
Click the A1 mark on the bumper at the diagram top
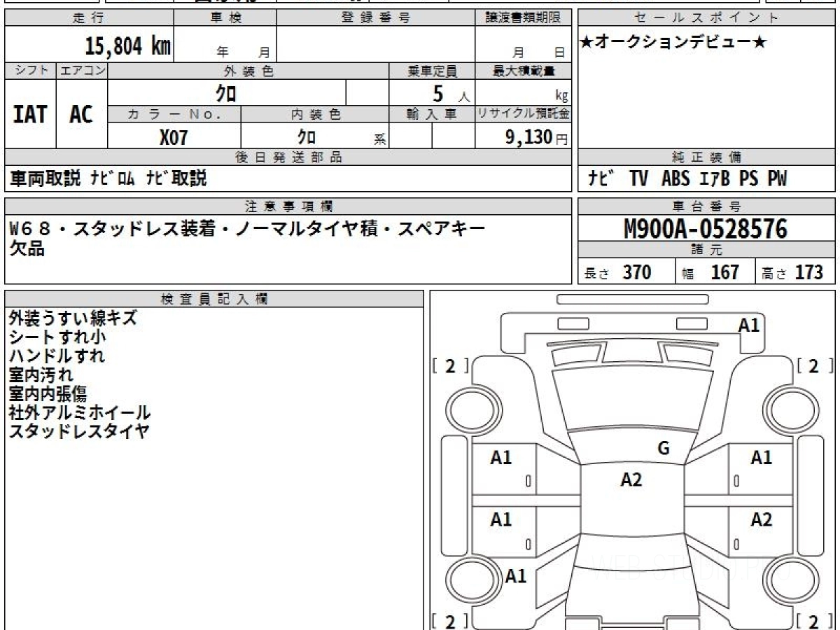tap(749, 325)
